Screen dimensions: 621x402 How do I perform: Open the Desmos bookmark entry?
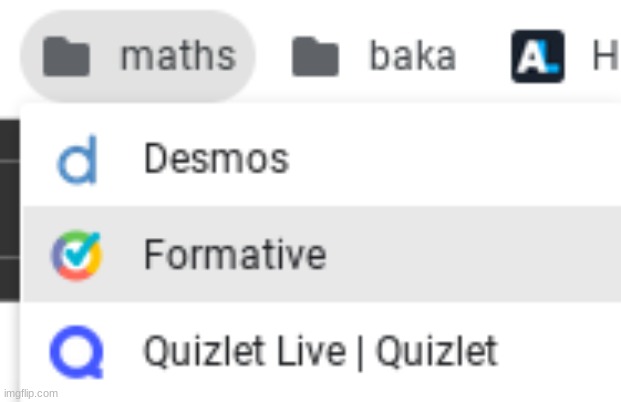pos(216,159)
